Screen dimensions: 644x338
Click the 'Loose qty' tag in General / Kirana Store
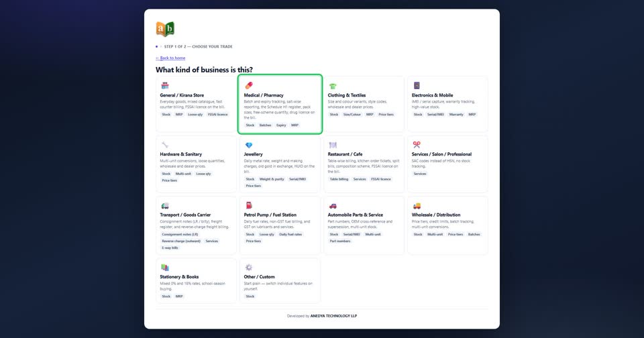click(x=195, y=115)
